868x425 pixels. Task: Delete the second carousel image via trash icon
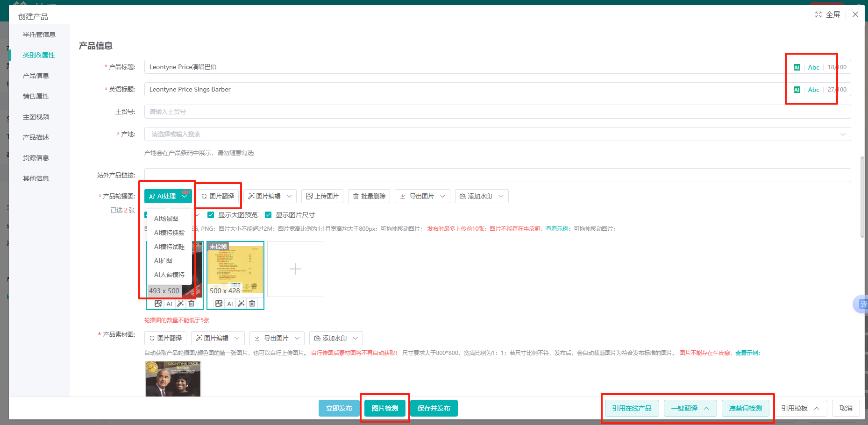[252, 304]
